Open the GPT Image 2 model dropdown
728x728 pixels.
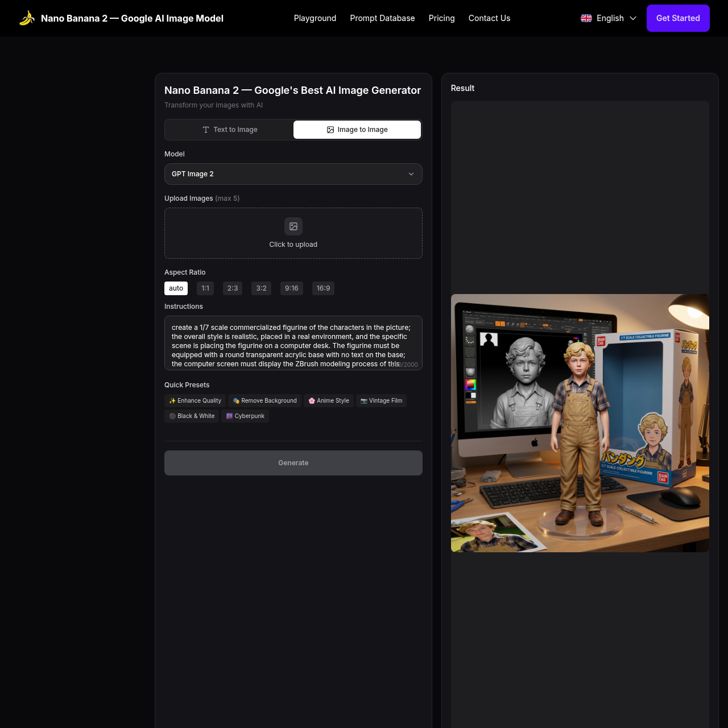click(293, 174)
